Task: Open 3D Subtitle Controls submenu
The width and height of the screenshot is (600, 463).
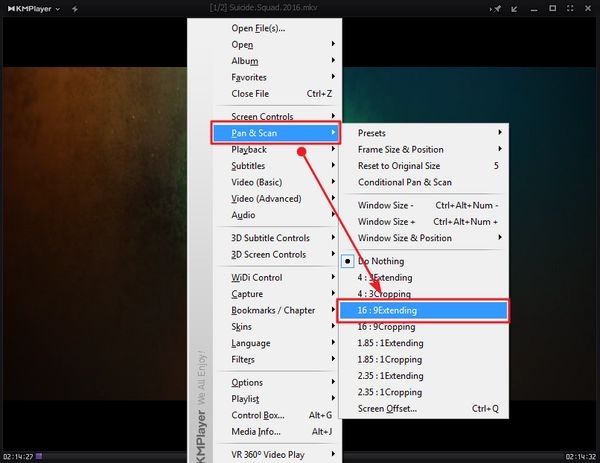Action: click(276, 238)
